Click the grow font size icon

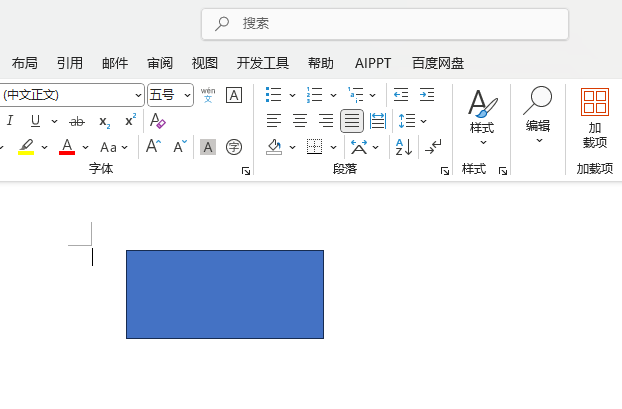[153, 147]
